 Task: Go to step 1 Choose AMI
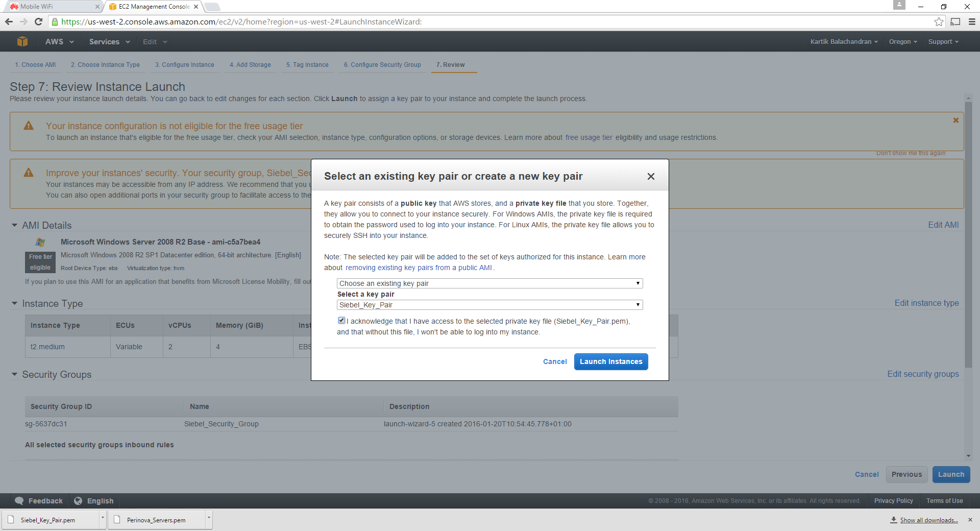[x=35, y=65]
